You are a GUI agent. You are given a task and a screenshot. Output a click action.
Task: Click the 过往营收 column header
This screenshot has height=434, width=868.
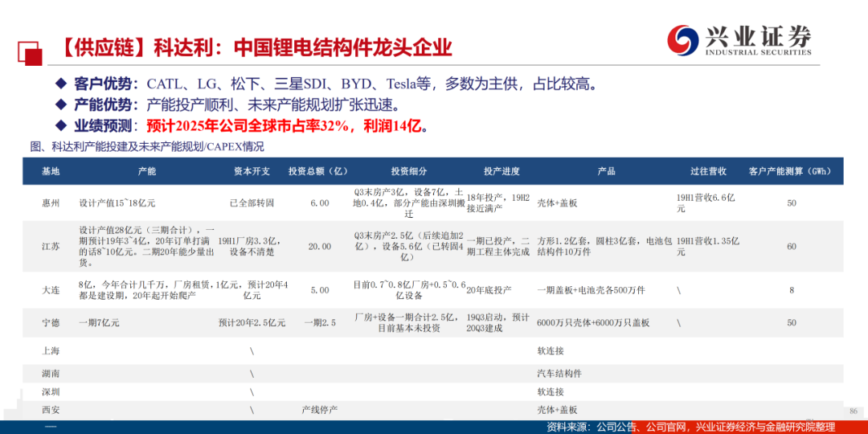(x=708, y=172)
